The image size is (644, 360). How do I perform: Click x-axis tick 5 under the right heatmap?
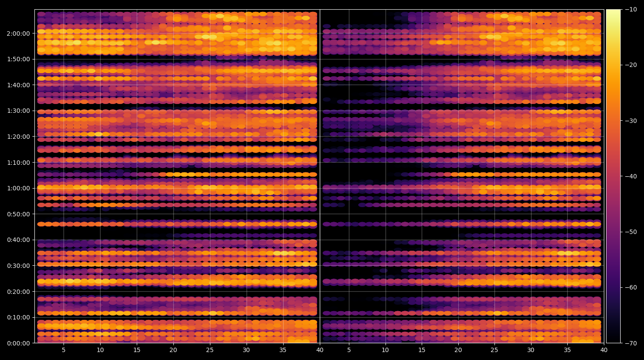(x=349, y=350)
